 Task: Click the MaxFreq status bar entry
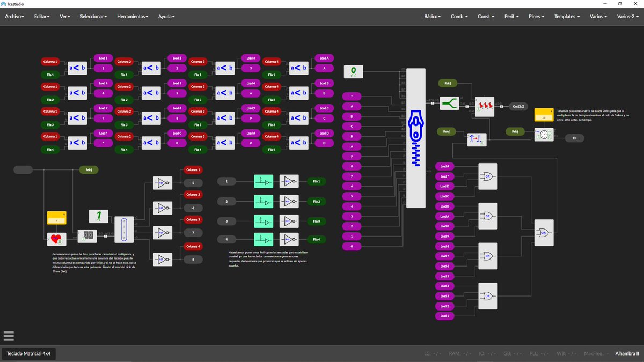pyautogui.click(x=596, y=354)
